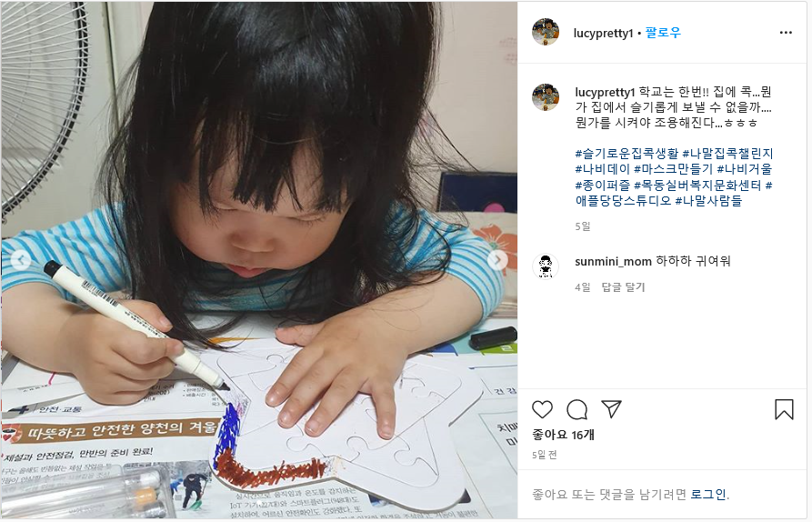The image size is (812, 522).
Task: Open hashtag #나말사람들
Action: pos(708,200)
